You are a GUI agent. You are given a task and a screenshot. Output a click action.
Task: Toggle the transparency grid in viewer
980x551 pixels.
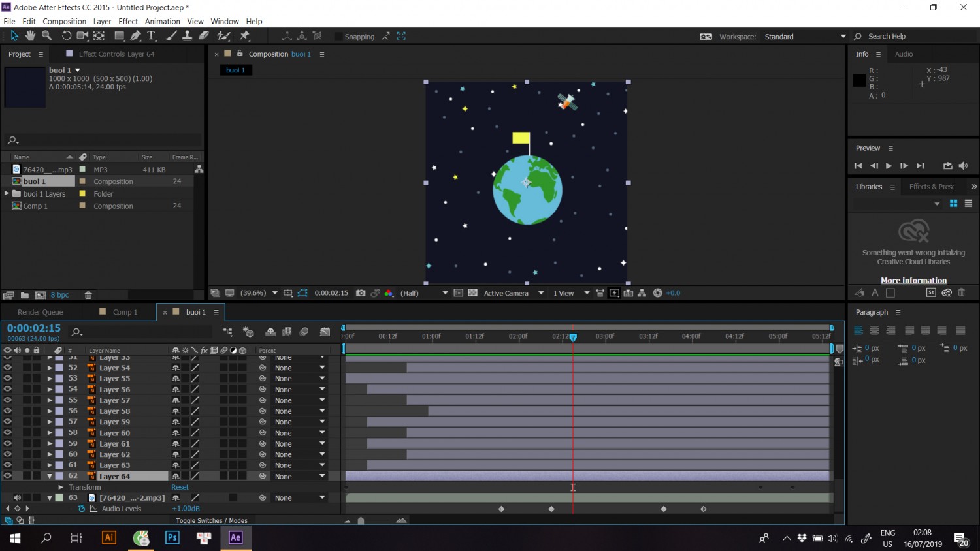coord(473,293)
